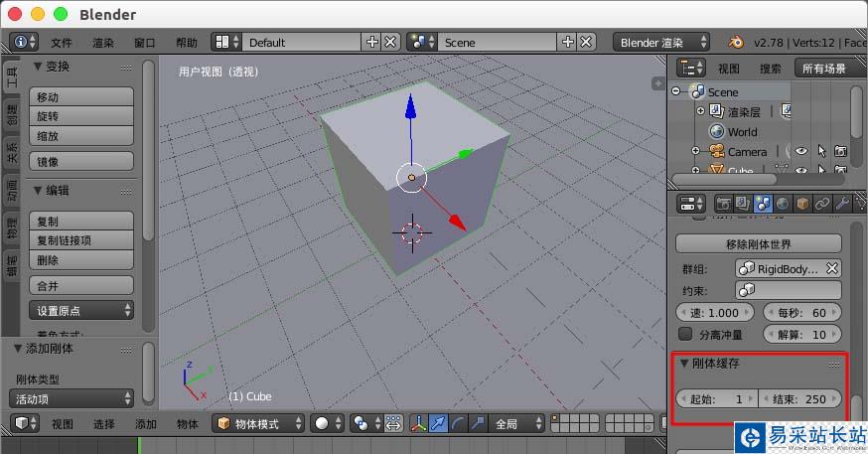Open the 渲染 menu in top bar
This screenshot has height=454, width=868.
(x=103, y=43)
